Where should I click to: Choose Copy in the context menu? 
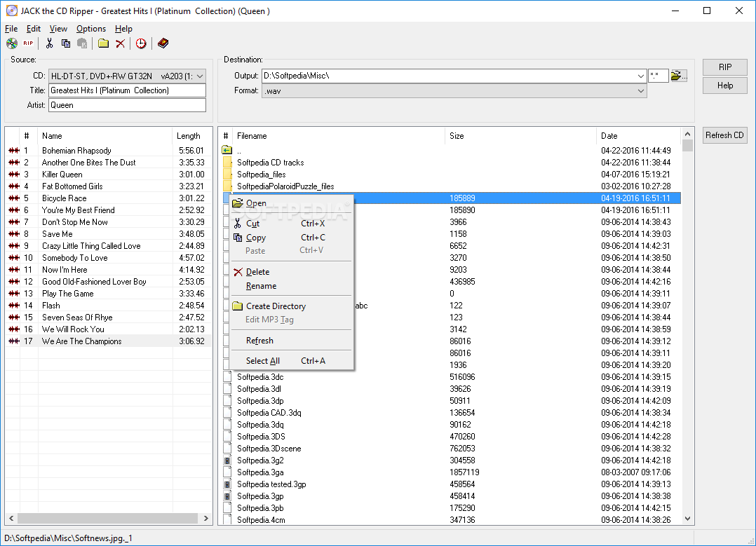coord(292,238)
